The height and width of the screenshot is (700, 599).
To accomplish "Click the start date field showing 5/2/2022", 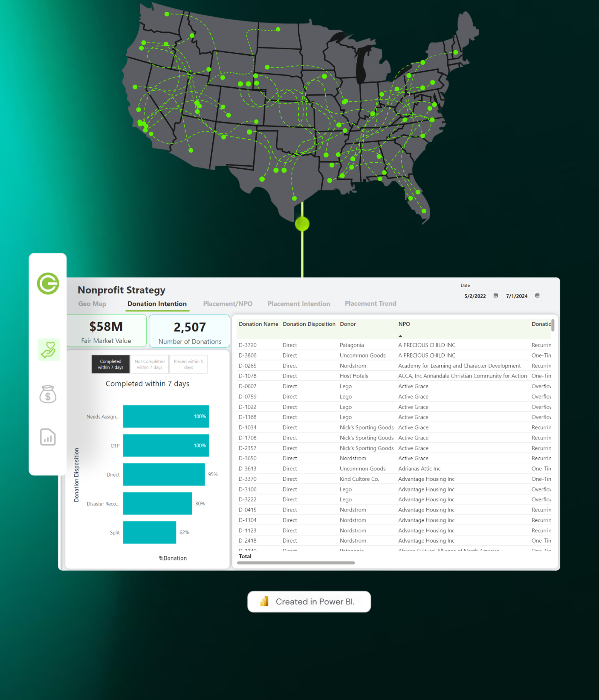I will [475, 296].
